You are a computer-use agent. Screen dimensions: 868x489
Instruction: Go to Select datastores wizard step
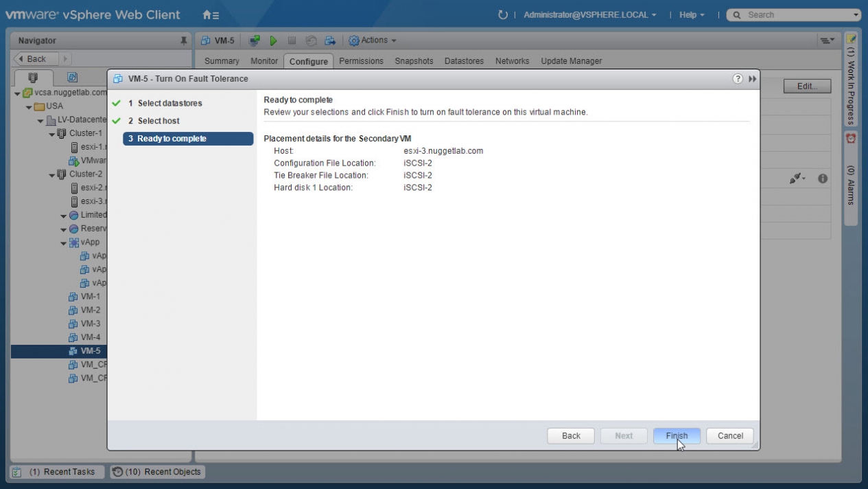click(169, 103)
